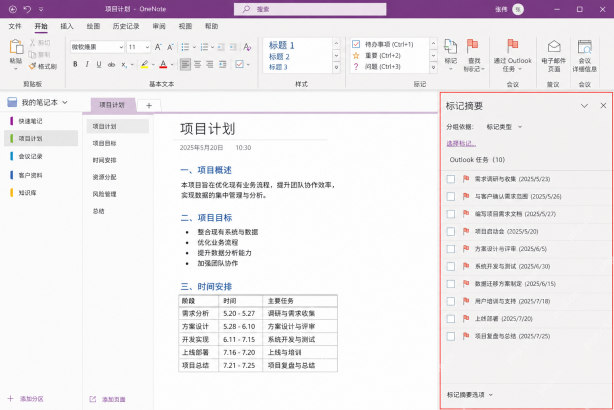Switch to the 绘图 ribbon tab

tap(93, 26)
